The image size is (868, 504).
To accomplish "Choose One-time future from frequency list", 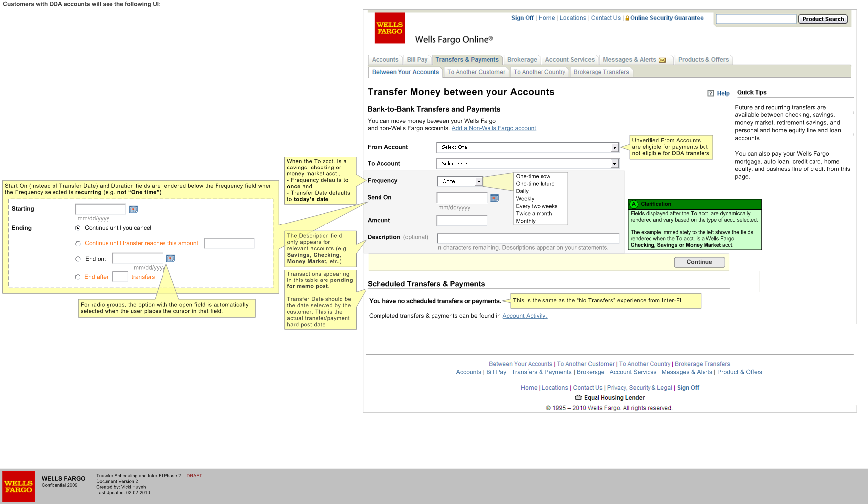I will click(x=535, y=184).
